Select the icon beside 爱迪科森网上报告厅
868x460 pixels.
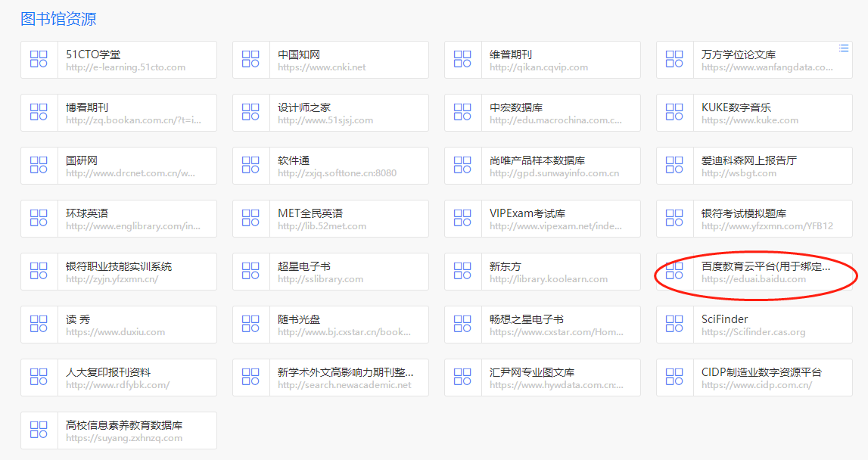[674, 165]
